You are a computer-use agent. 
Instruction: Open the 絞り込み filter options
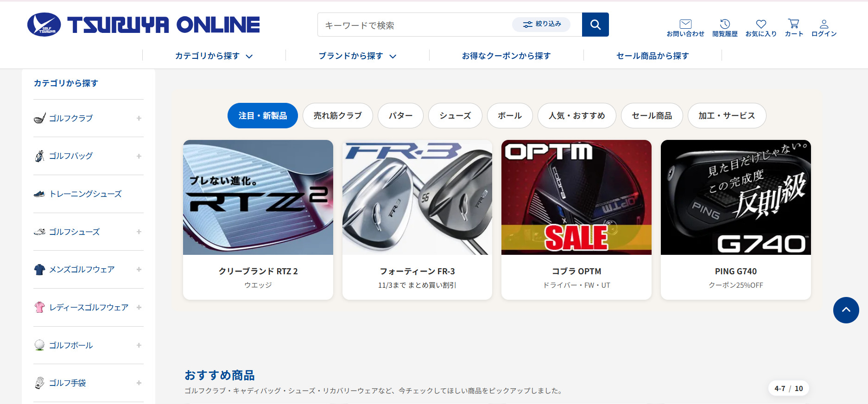pyautogui.click(x=541, y=24)
